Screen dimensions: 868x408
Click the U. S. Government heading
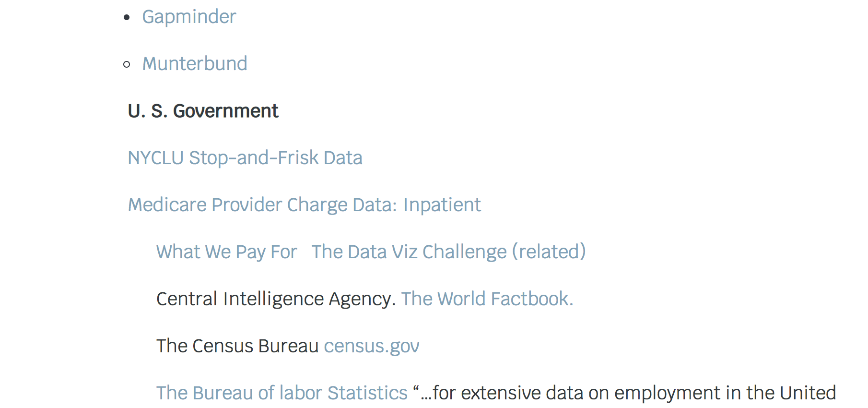coord(203,111)
